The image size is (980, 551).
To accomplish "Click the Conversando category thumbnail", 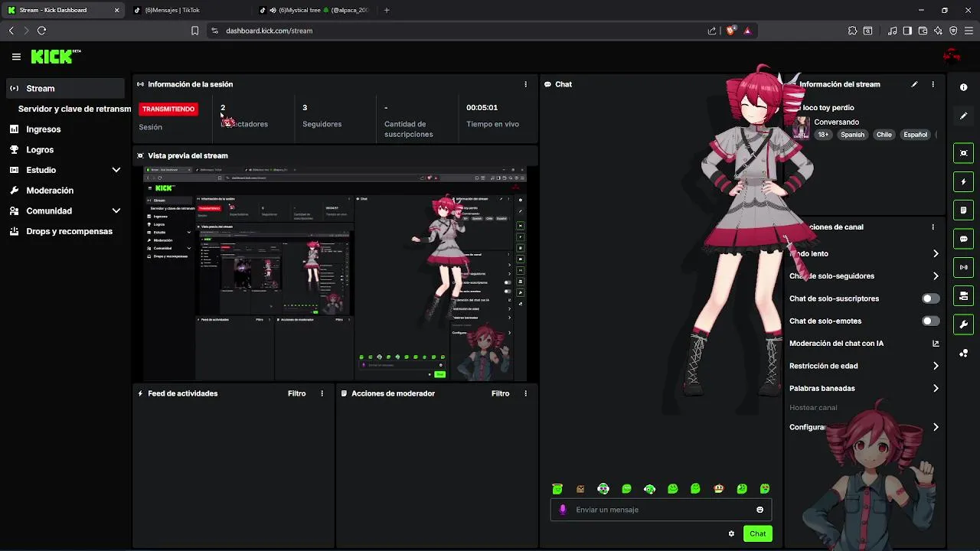I will tap(801, 128).
